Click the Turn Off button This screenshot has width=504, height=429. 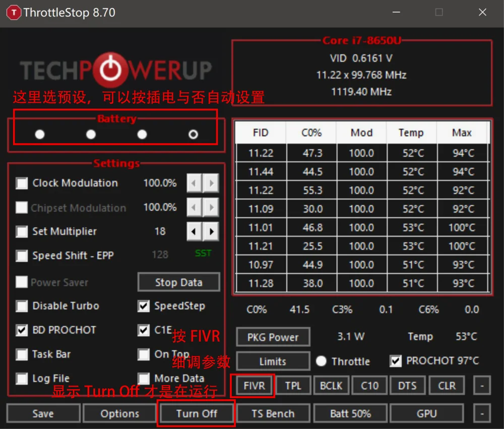197,413
